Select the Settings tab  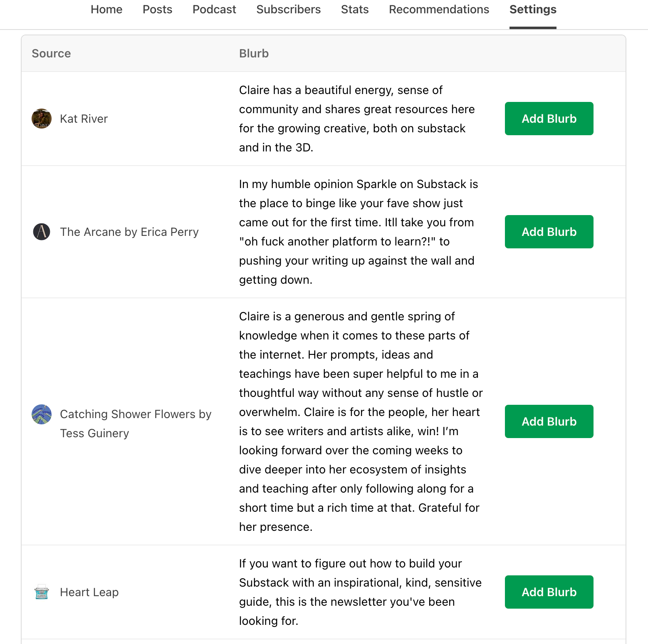pyautogui.click(x=533, y=9)
